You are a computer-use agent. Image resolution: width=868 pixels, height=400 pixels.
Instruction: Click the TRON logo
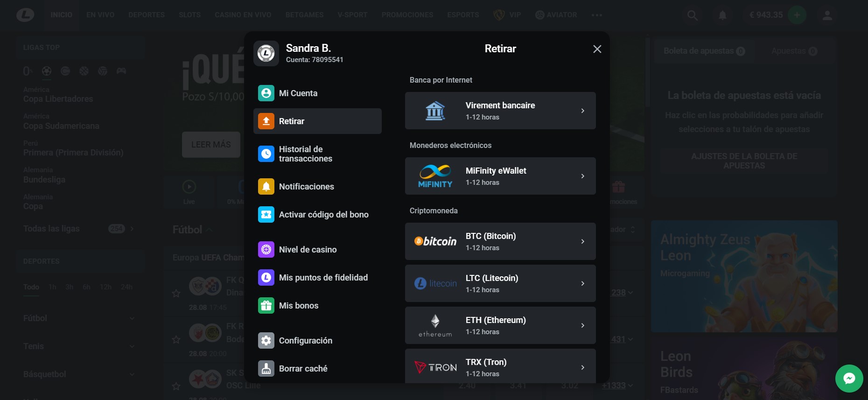[x=435, y=368]
